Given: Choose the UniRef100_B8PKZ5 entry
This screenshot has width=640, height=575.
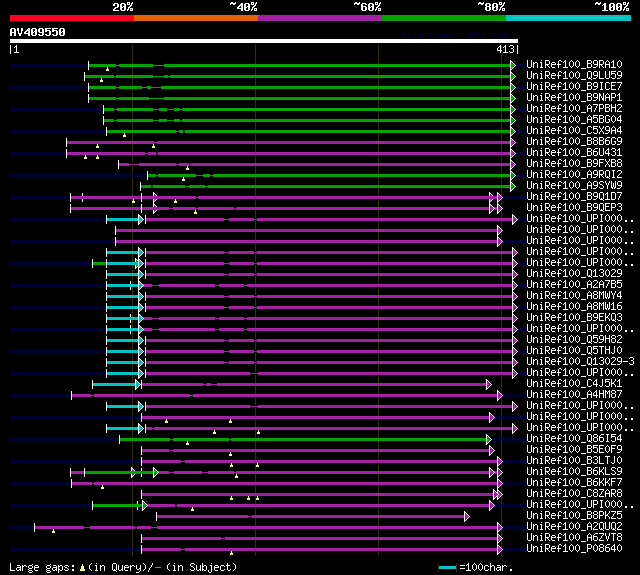Looking at the screenshot, I should click(x=574, y=516).
